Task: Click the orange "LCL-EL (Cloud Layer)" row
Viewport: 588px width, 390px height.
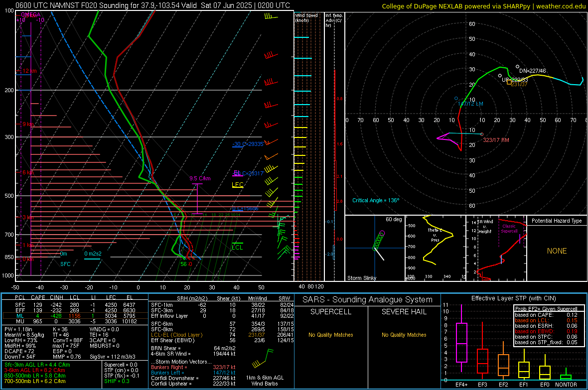Action: point(176,335)
